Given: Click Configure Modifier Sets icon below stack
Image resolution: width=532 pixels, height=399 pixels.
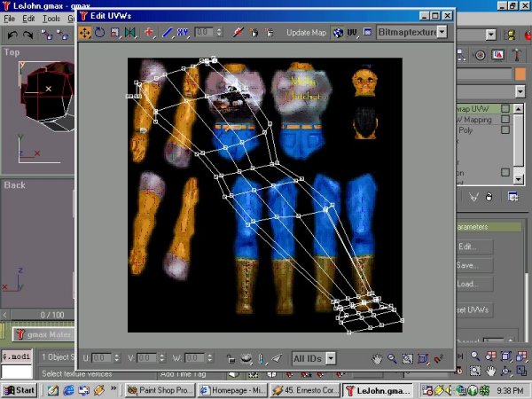Looking at the screenshot, I should pos(512,197).
